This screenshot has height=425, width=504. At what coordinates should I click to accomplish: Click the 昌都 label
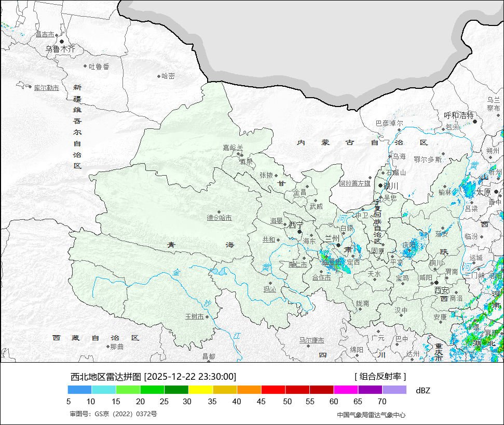click(209, 356)
